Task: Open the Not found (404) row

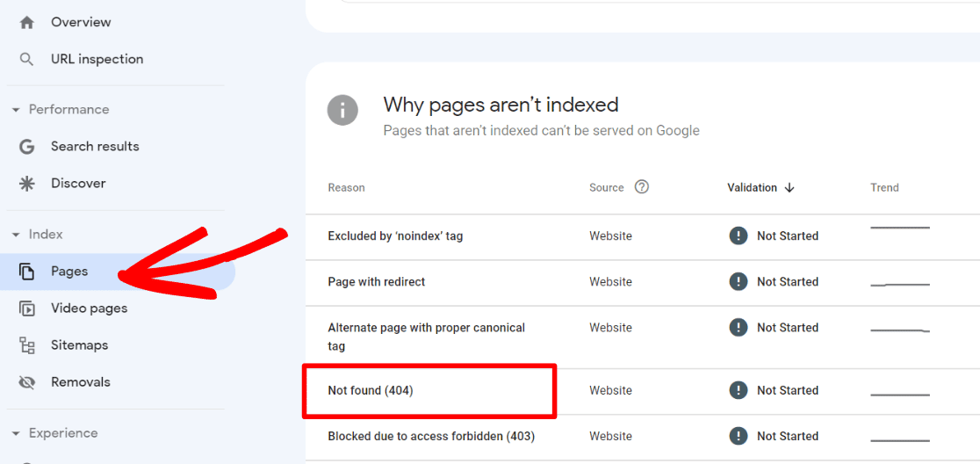Action: (x=371, y=390)
